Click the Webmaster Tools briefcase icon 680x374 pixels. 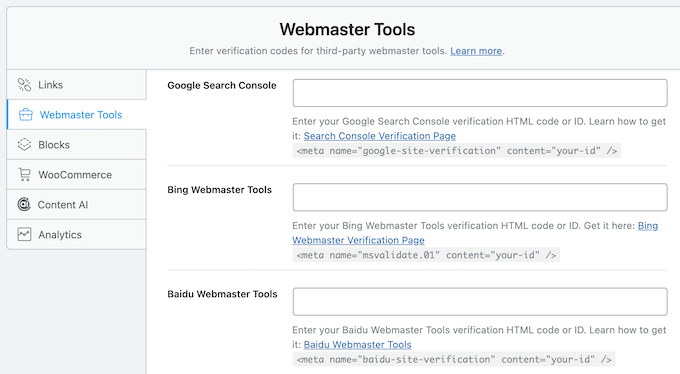click(26, 115)
